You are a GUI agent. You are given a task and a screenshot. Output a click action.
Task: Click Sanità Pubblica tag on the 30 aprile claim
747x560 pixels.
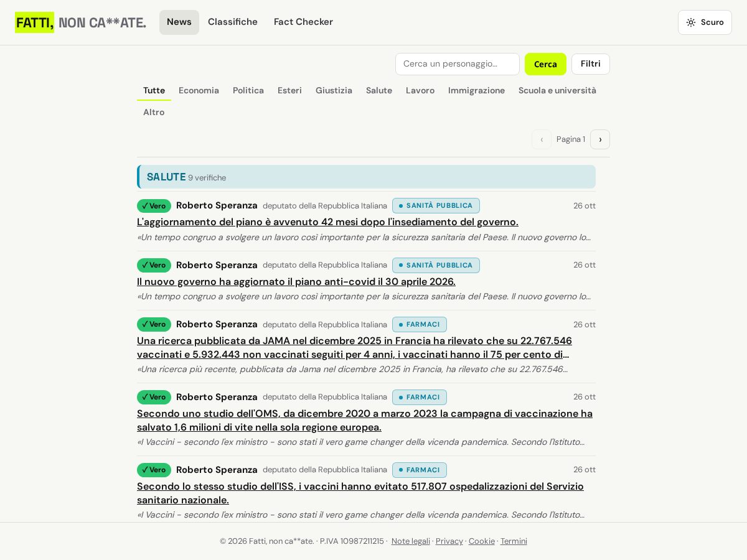pyautogui.click(x=436, y=265)
